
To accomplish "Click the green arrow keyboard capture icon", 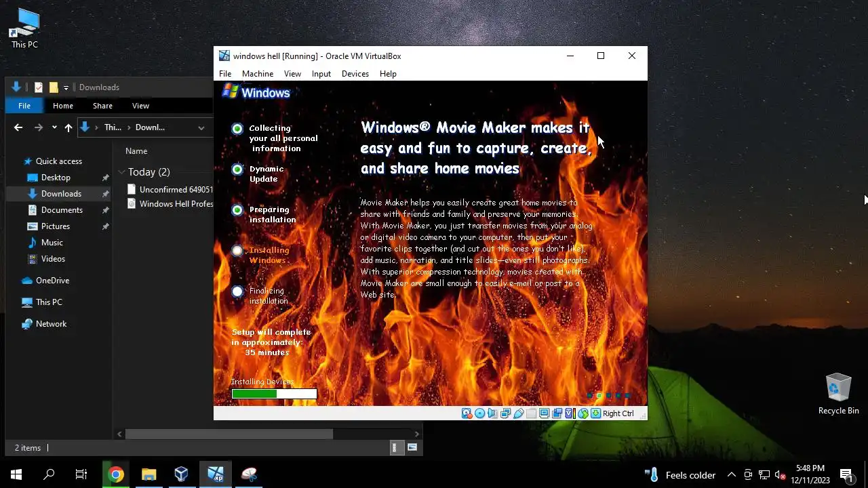I will [595, 413].
